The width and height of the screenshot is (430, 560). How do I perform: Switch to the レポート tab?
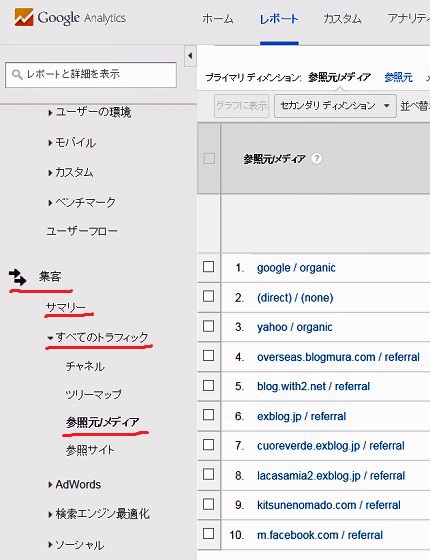click(x=279, y=19)
